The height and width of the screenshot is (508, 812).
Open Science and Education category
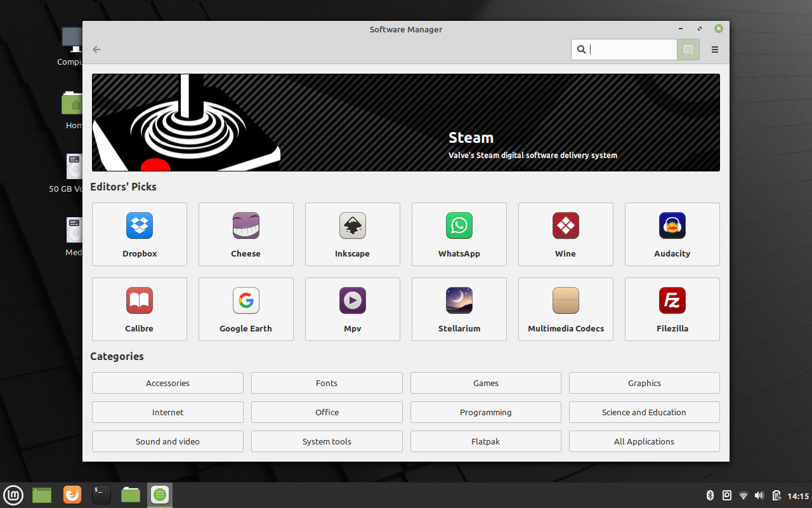tap(645, 412)
